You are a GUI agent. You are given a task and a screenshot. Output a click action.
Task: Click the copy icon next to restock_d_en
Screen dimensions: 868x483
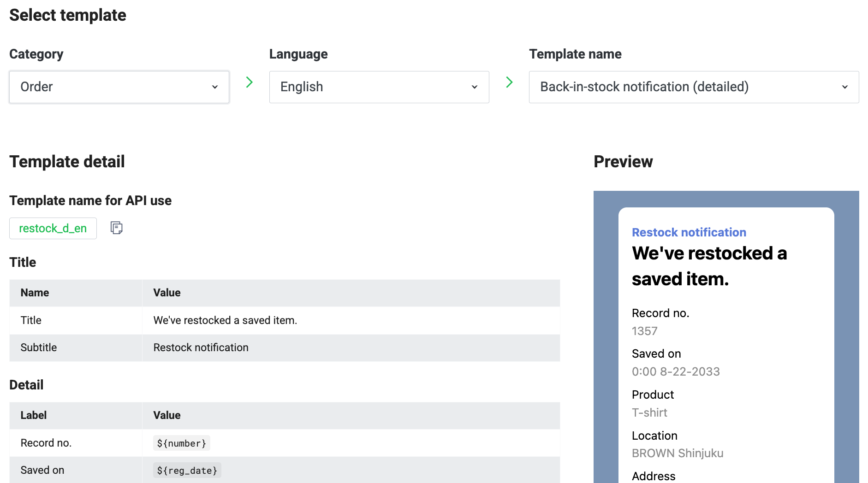coord(116,228)
